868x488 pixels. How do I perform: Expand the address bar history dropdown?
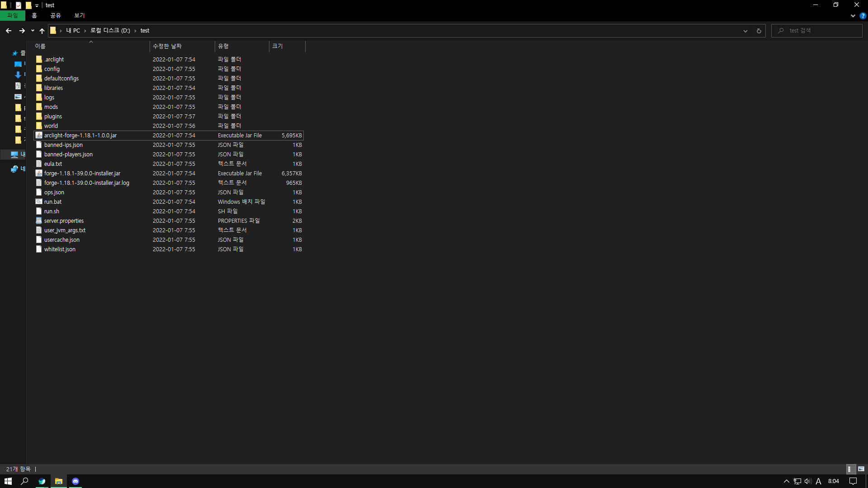pos(745,30)
